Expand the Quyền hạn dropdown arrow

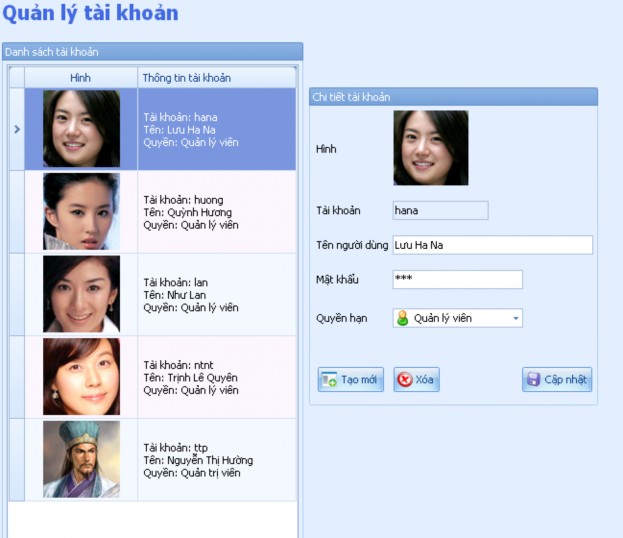(x=515, y=318)
